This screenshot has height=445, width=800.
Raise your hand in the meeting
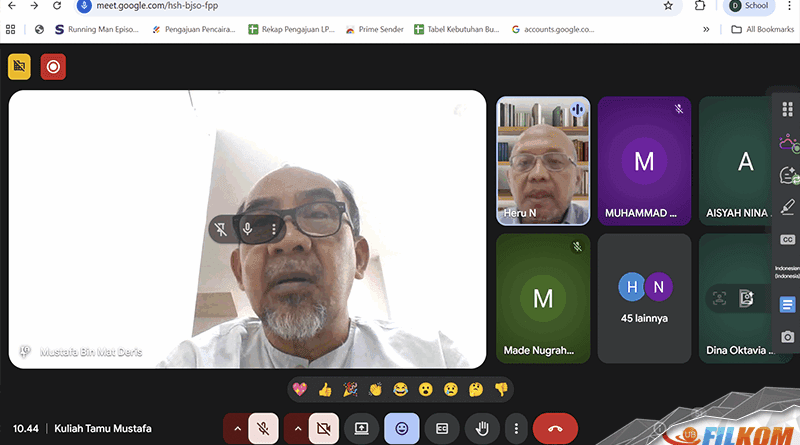481,428
